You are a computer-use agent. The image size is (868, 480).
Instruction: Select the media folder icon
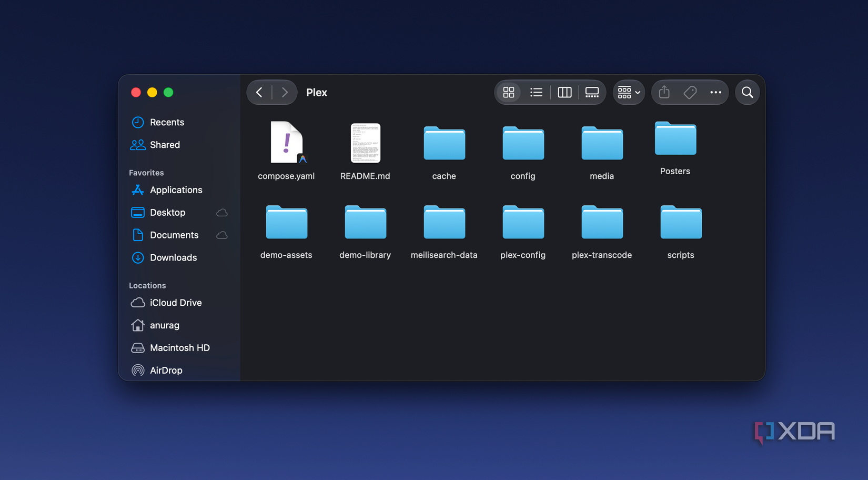(x=602, y=143)
